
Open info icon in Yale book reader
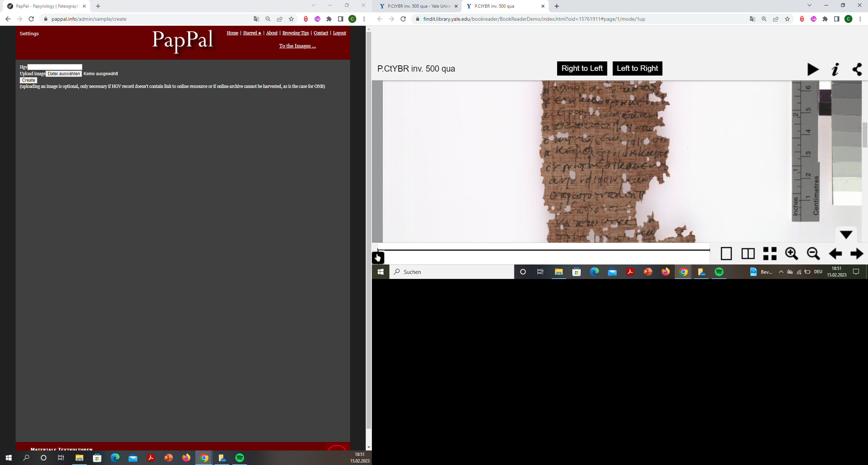tap(835, 69)
